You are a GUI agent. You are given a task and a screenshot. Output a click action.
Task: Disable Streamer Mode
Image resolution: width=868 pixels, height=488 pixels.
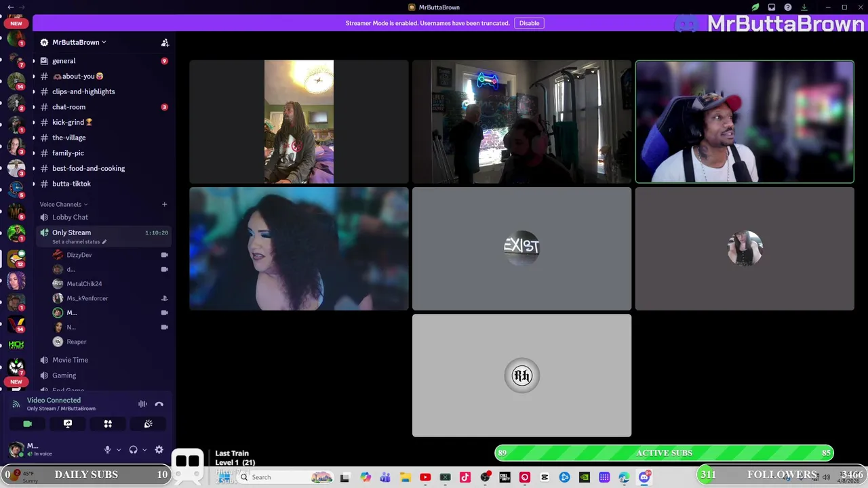point(529,23)
